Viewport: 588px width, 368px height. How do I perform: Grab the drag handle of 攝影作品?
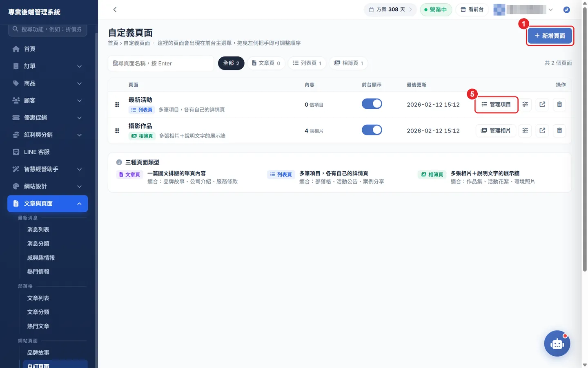point(117,131)
